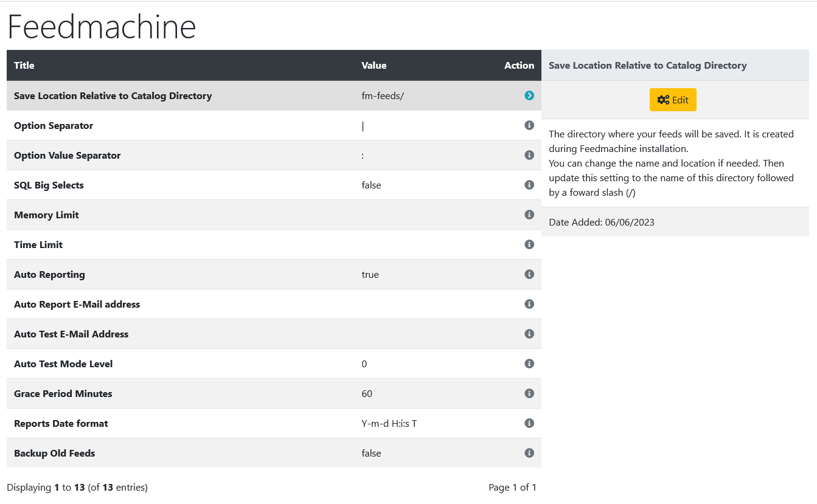
Task: Click the value 60 for Grace Period
Action: point(367,394)
